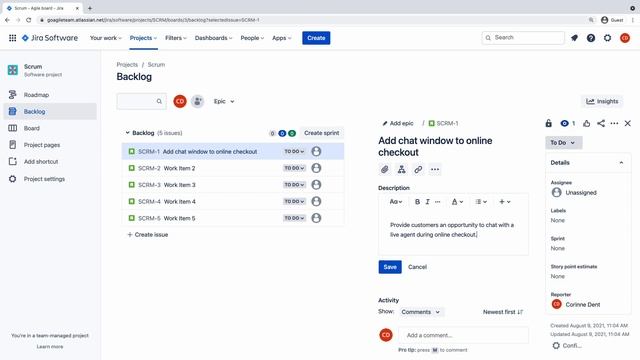Open the app switcher grid icon
This screenshot has width=640, height=360.
(x=12, y=38)
